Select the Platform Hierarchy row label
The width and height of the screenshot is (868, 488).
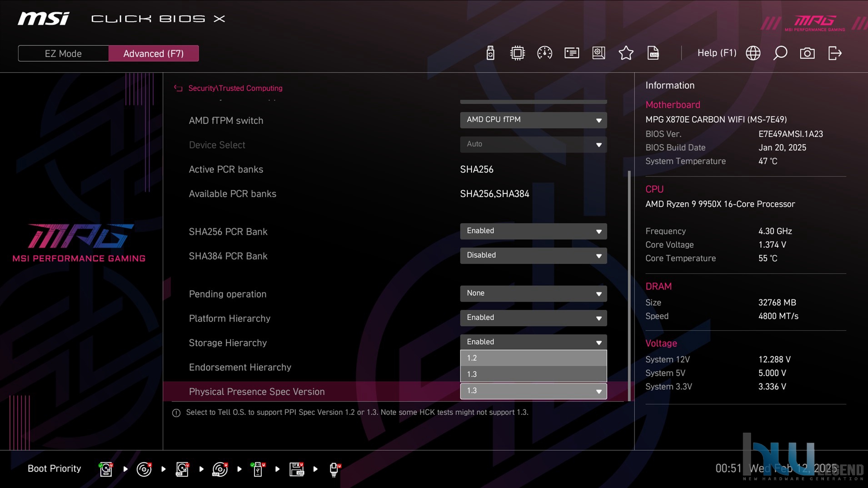229,319
